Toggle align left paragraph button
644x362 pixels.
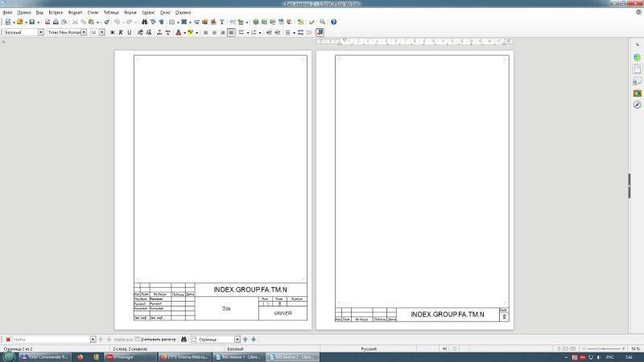pos(206,32)
